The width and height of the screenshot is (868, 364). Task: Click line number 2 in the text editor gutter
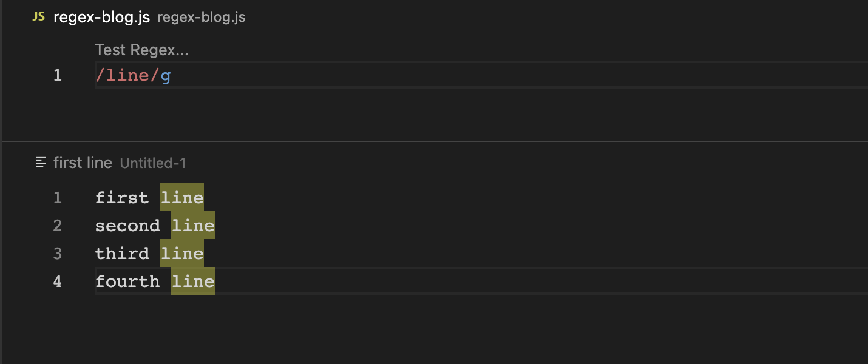[58, 226]
